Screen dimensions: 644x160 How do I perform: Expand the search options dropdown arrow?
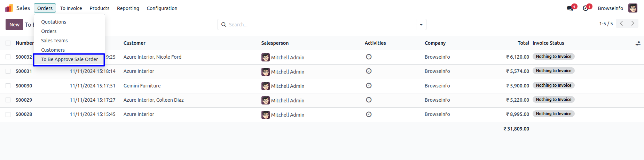421,25
